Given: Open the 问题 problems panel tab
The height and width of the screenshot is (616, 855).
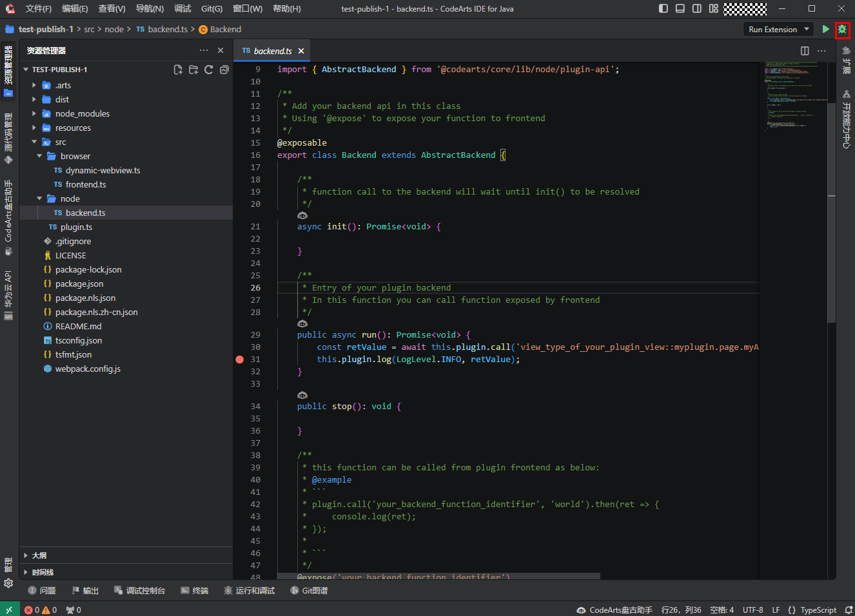Looking at the screenshot, I should coord(42,590).
